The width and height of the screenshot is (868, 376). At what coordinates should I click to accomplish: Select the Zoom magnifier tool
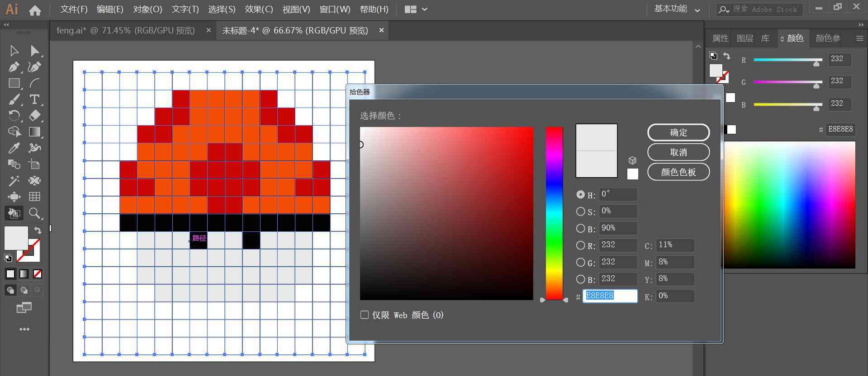pos(35,213)
